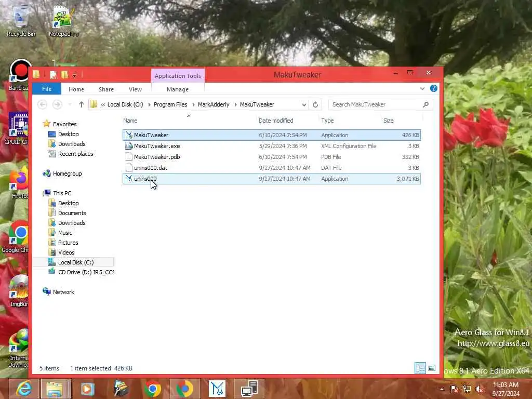Select Pictures under This PC
This screenshot has height=399, width=532.
63,243
